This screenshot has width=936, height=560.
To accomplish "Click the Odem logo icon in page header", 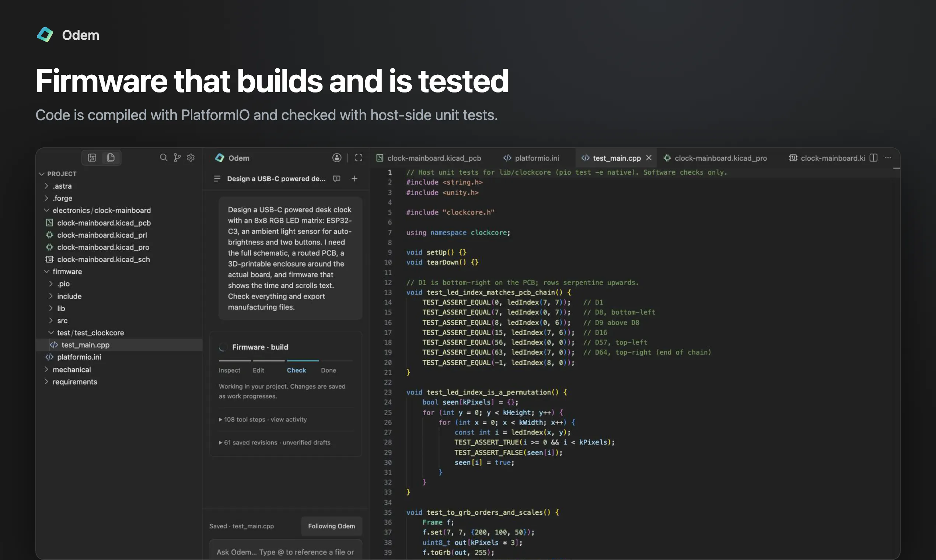I will coord(45,35).
